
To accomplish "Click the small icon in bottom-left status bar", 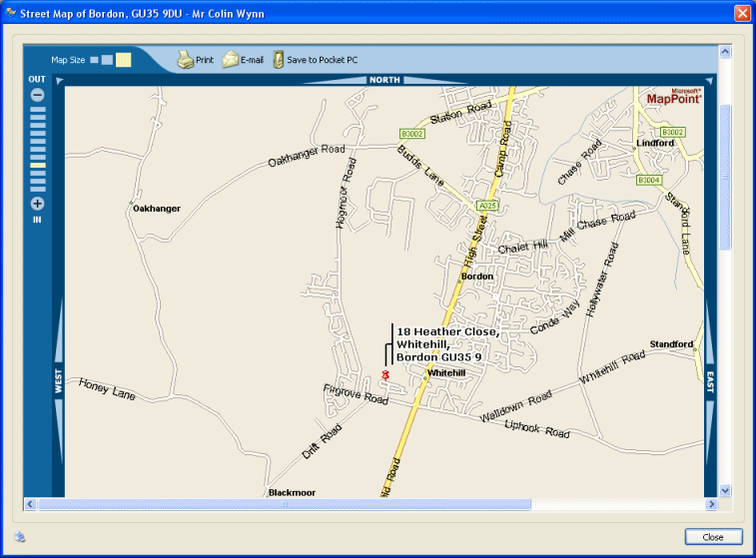I will (x=20, y=537).
